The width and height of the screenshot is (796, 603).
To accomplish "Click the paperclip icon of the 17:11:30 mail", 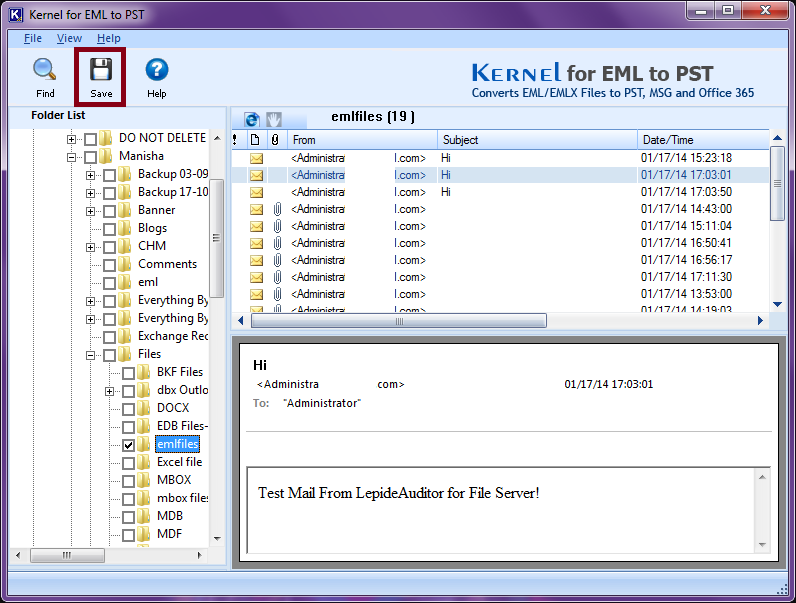I will 277,277.
